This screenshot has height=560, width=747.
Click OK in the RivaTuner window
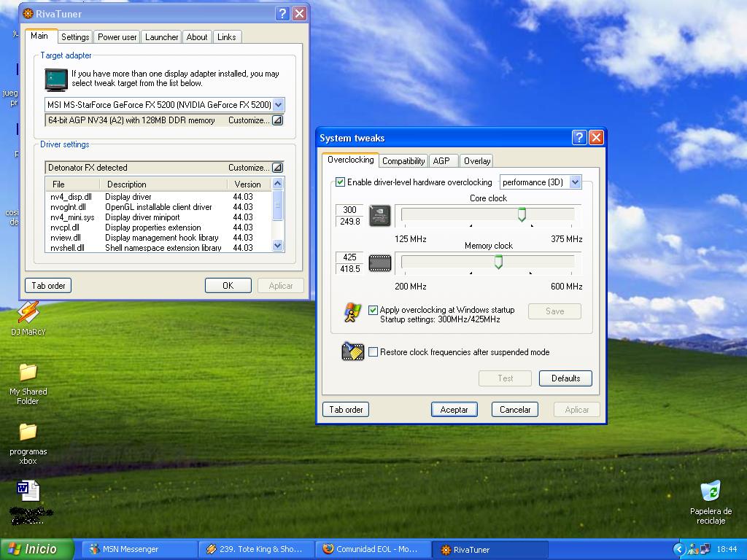228,286
